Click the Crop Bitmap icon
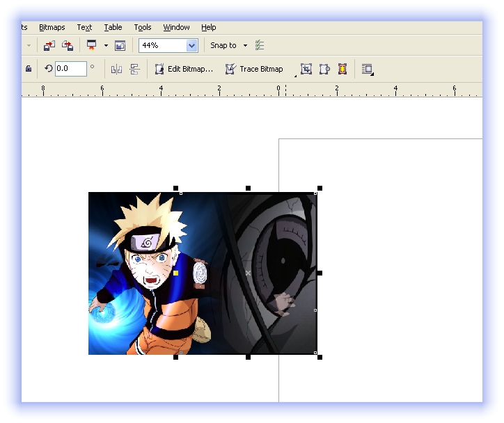The width and height of the screenshot is (504, 423). pos(306,69)
